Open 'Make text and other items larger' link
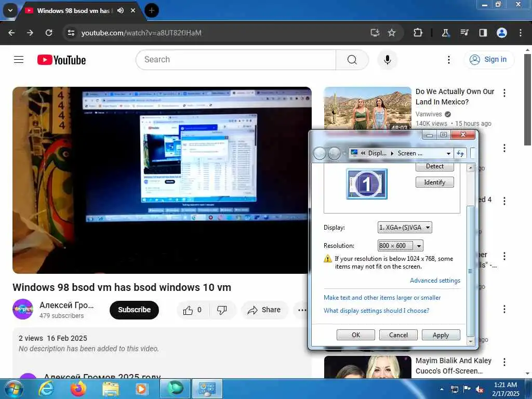 point(382,298)
